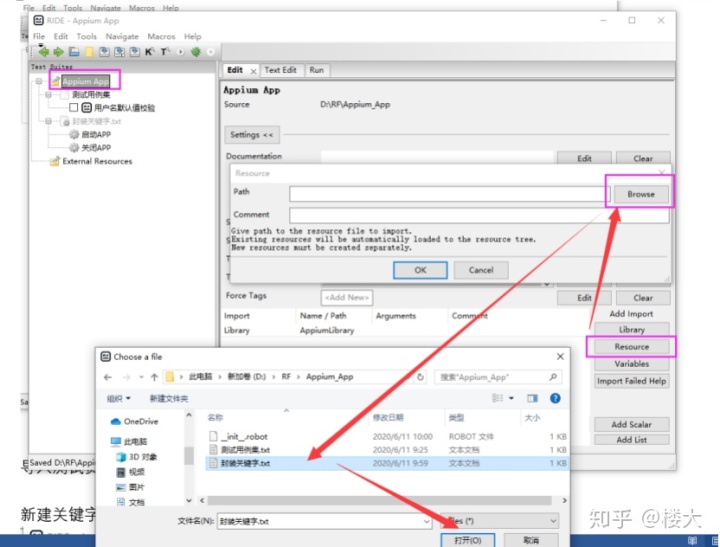This screenshot has width=720, height=547.
Task: Open the Macros menu in RIDE
Action: [161, 36]
